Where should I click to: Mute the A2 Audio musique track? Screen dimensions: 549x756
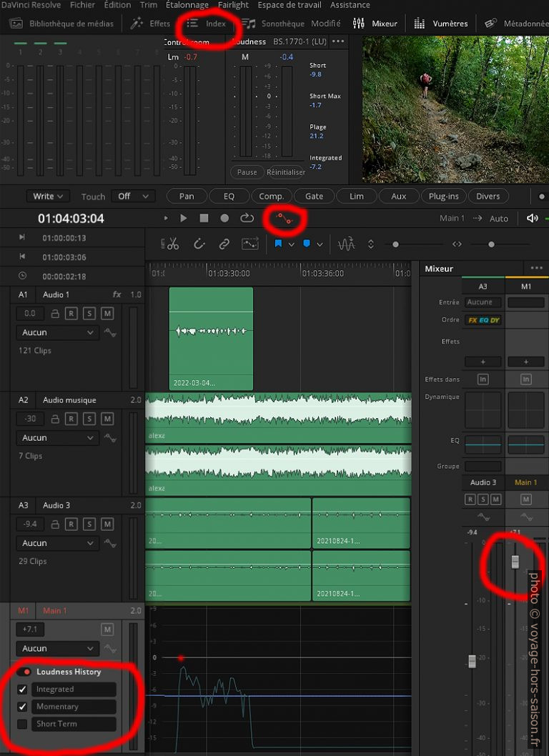click(x=107, y=419)
